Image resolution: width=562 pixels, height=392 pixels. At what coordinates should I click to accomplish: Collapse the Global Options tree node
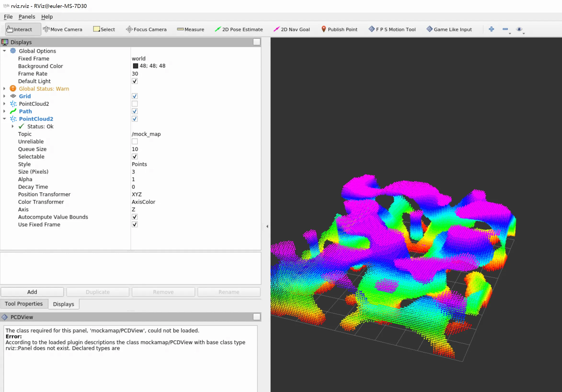(4, 51)
